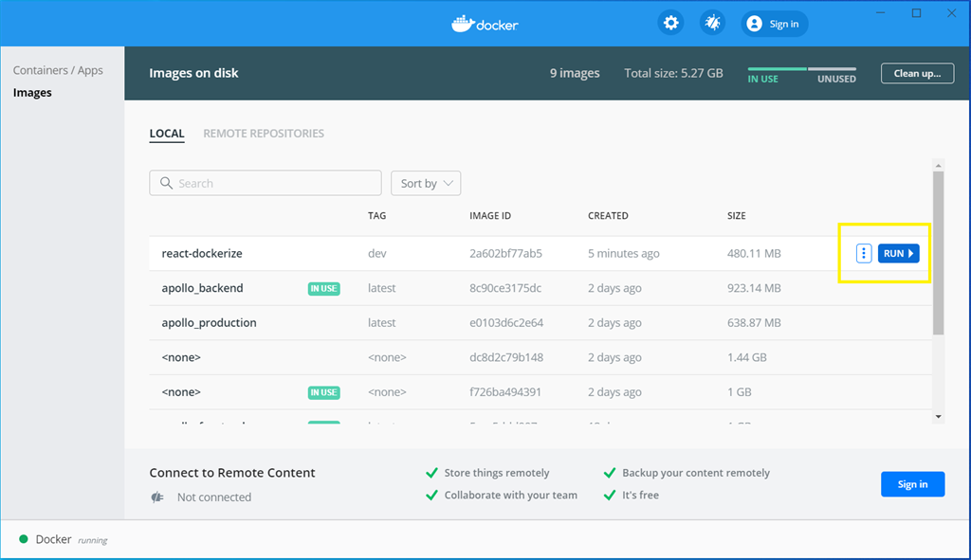Image resolution: width=971 pixels, height=560 pixels.
Task: Open the troubleshoot bug icon
Action: tap(712, 22)
